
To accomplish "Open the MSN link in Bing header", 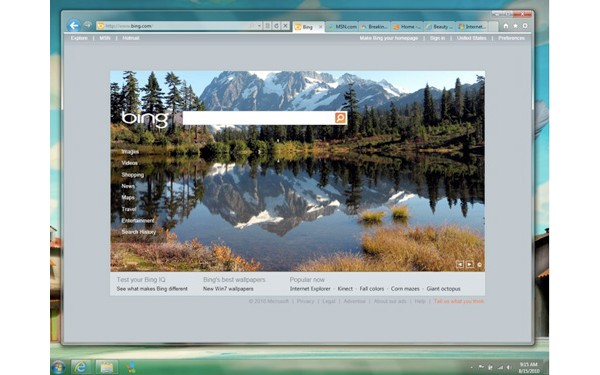I will 105,38.
